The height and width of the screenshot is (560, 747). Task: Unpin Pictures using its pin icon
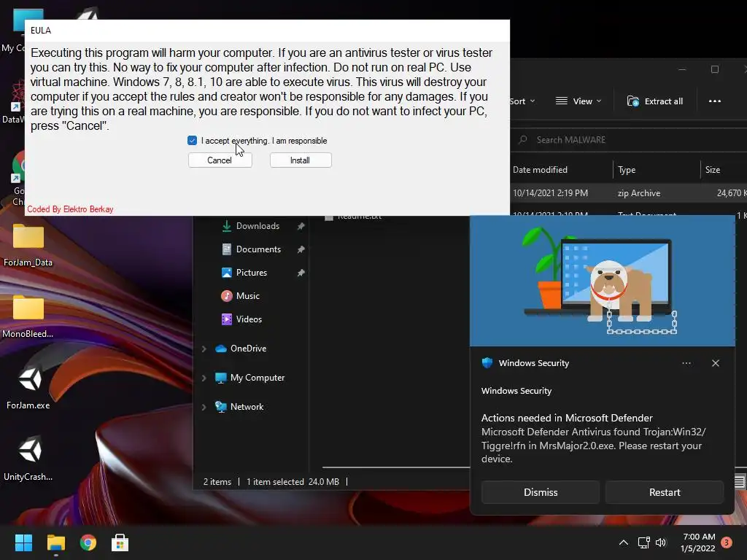[x=301, y=273]
